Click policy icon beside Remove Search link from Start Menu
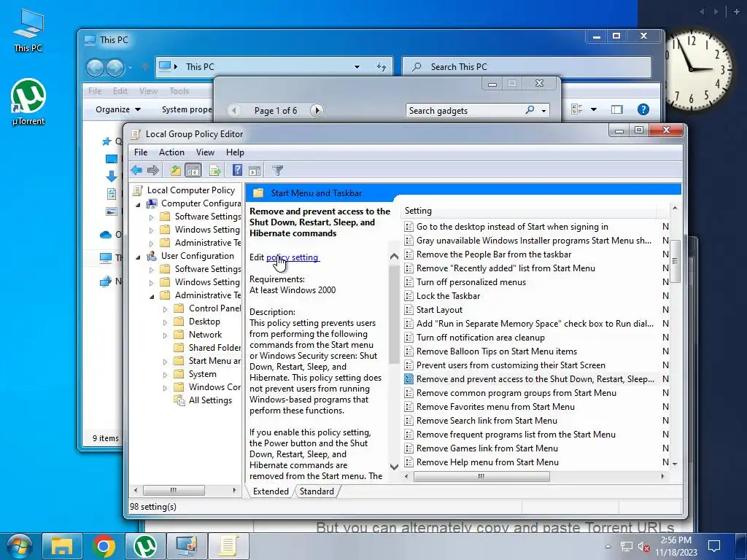 point(409,421)
